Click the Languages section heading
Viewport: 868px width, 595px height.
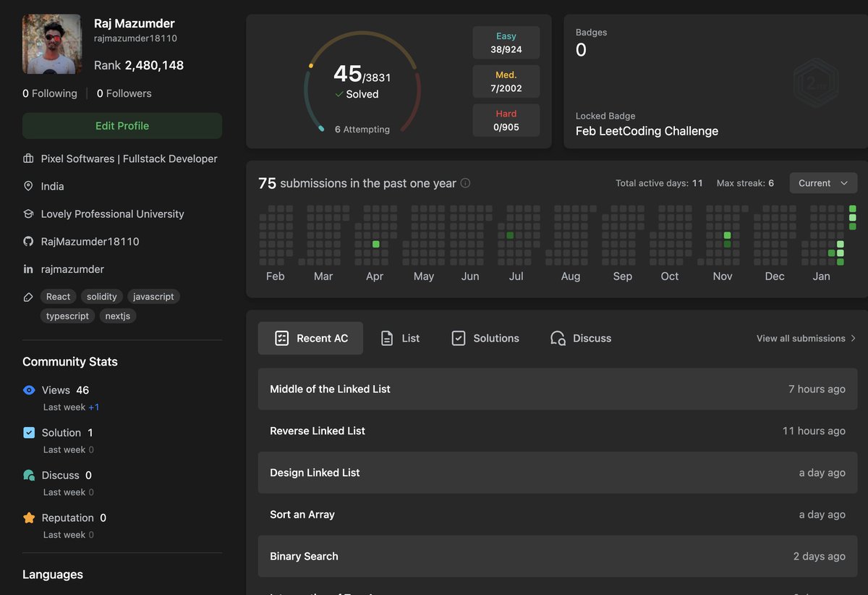(53, 575)
